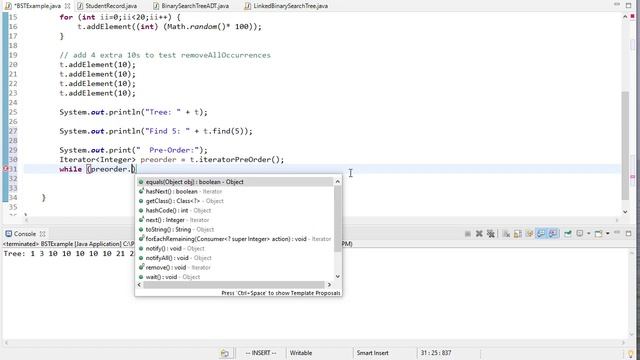This screenshot has width=640, height=360.
Task: Open the LinkedBinarySearchTree.java tab
Action: click(x=286, y=6)
